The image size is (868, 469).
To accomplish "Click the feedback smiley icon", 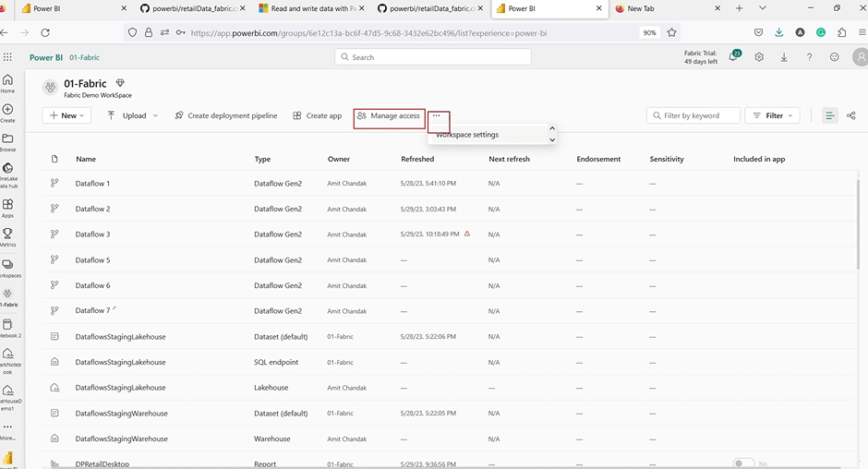I will tap(834, 57).
